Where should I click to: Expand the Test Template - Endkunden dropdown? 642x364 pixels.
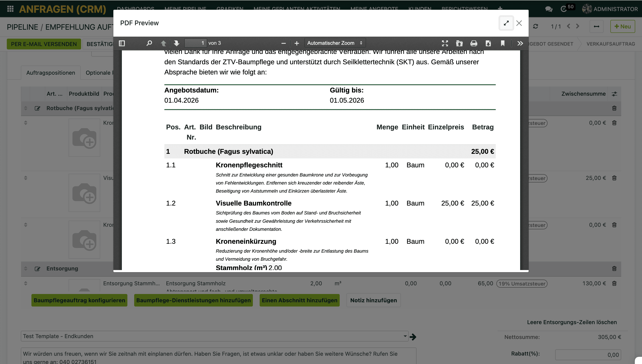click(x=405, y=336)
